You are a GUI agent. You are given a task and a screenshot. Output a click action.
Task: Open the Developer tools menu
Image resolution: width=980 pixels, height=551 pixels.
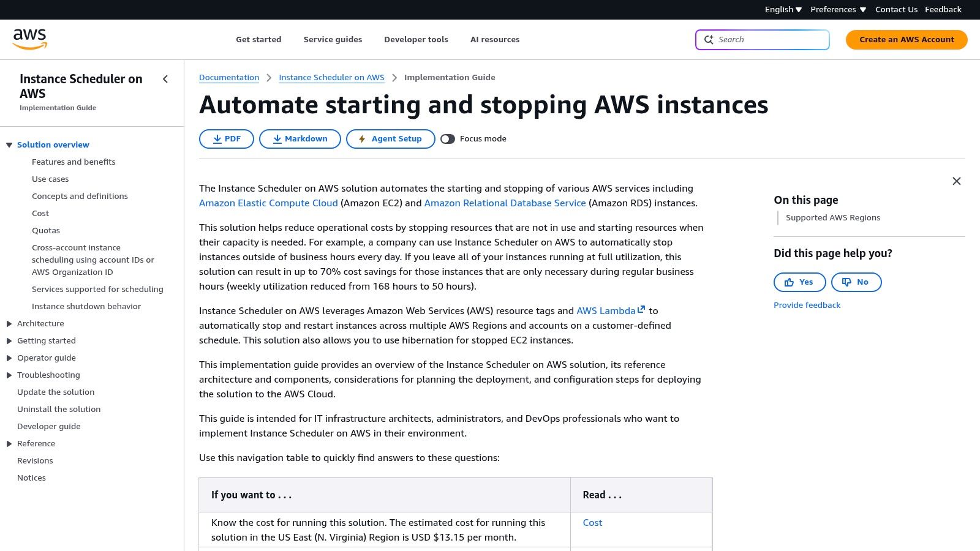[x=416, y=40]
